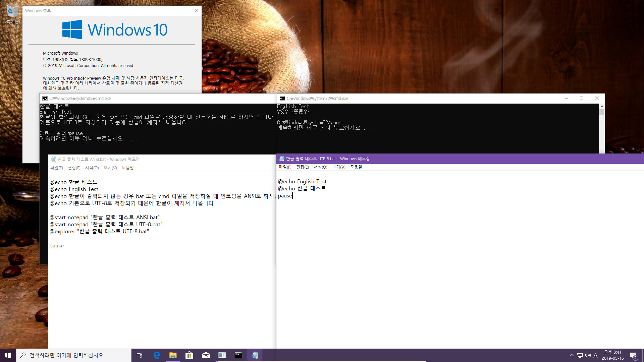This screenshot has width=644, height=362.
Task: Open 편집(E) menu in ANSI.bat Notepad
Action: tap(74, 168)
